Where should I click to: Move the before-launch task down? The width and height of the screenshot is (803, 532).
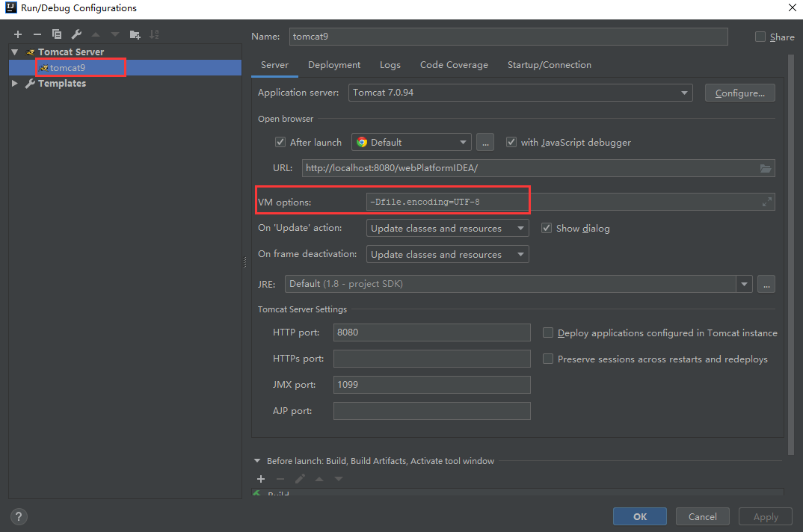[339, 479]
